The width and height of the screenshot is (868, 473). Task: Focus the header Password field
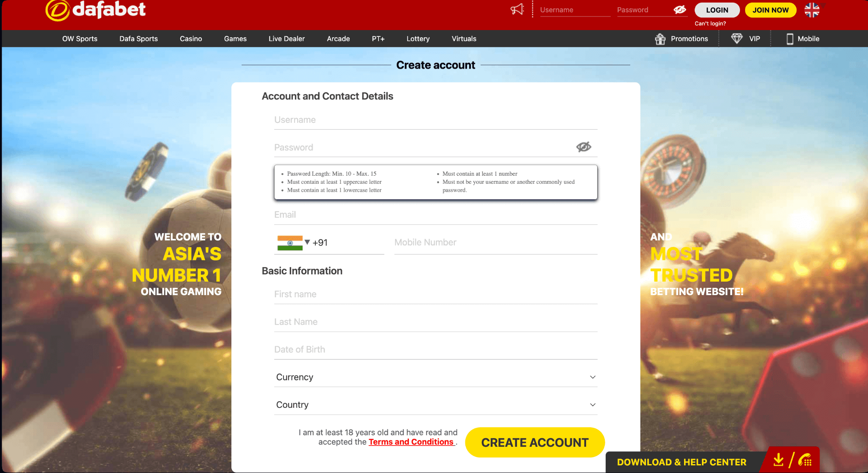click(x=643, y=10)
